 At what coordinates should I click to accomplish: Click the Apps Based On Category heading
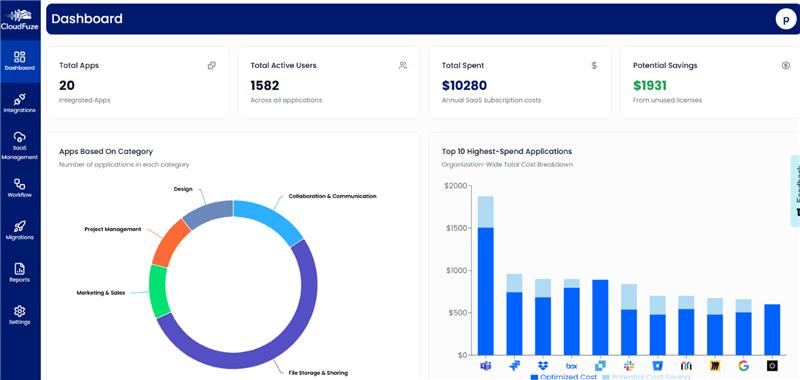pos(106,151)
